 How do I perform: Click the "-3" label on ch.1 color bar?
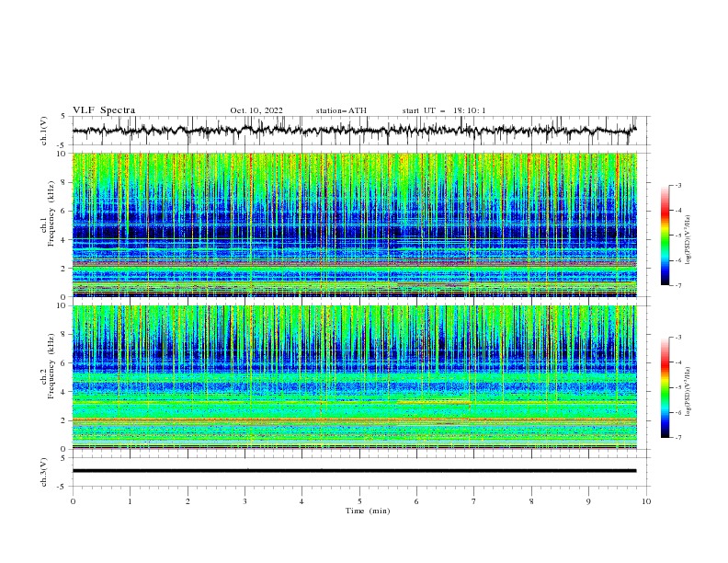pos(677,185)
